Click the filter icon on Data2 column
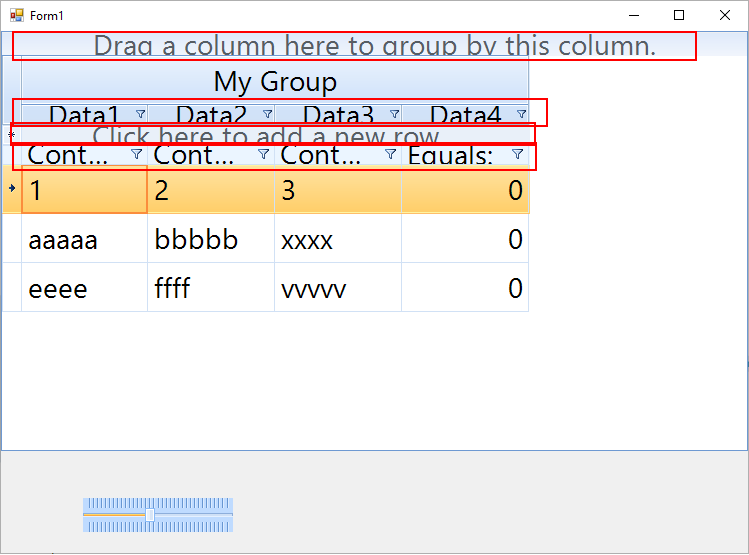Viewport: 749px width, 555px height. click(x=267, y=114)
